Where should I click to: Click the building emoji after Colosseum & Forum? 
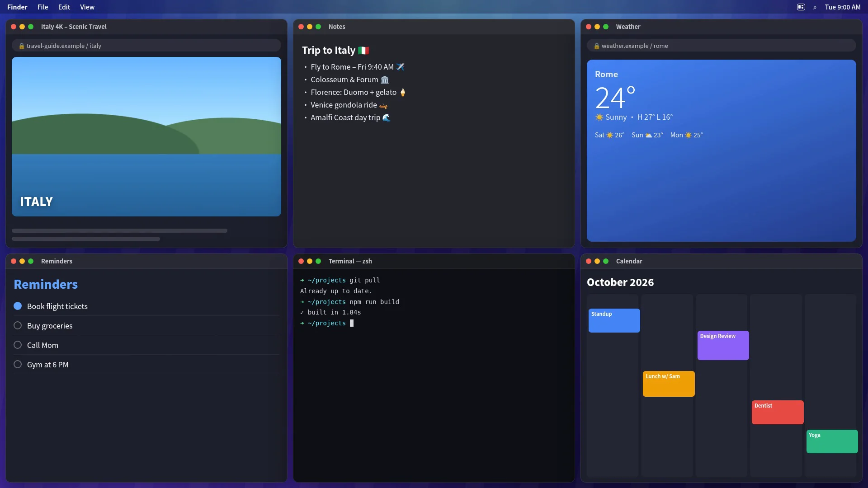[x=385, y=80]
